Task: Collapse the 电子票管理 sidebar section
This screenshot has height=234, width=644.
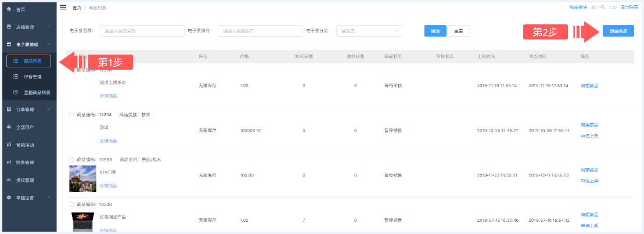Action: pos(49,45)
